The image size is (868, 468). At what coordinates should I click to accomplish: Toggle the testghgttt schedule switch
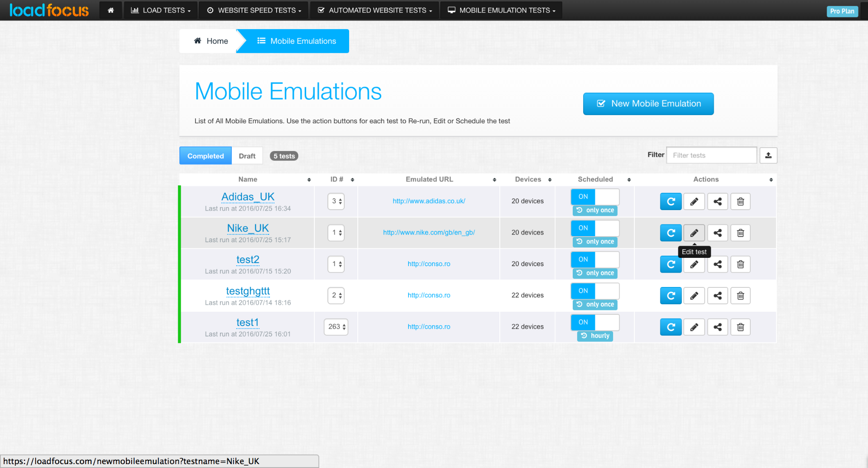coord(595,291)
